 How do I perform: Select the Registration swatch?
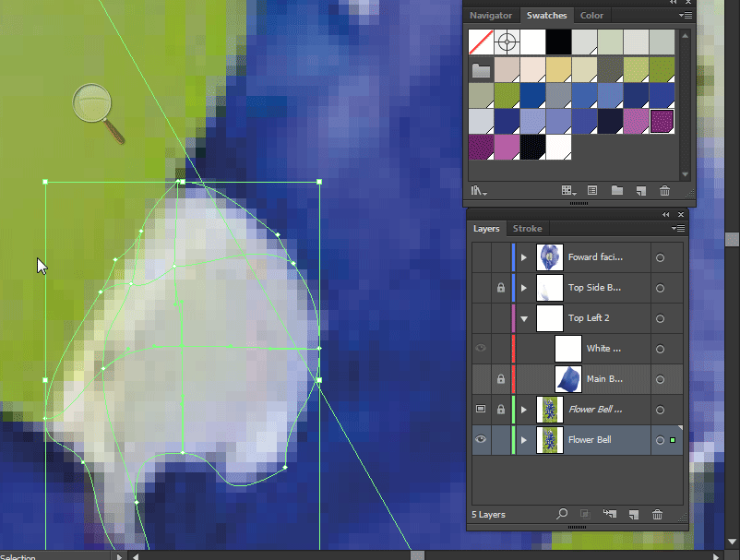(507, 42)
